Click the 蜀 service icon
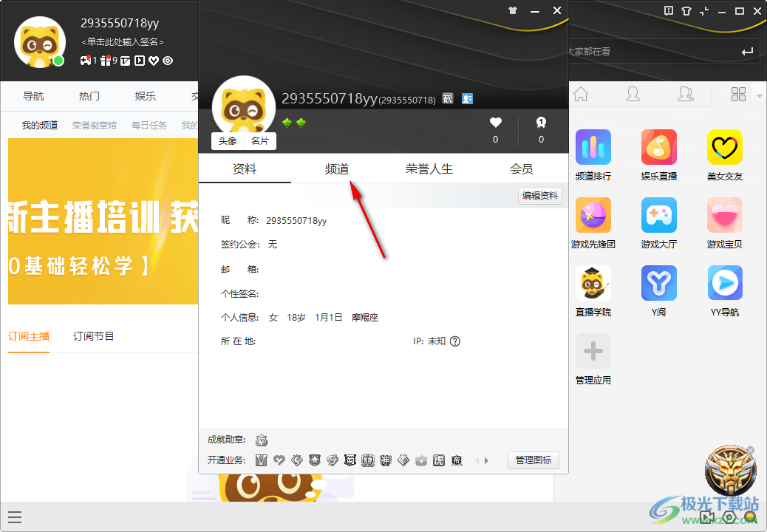The height and width of the screenshot is (532, 767). 350,460
